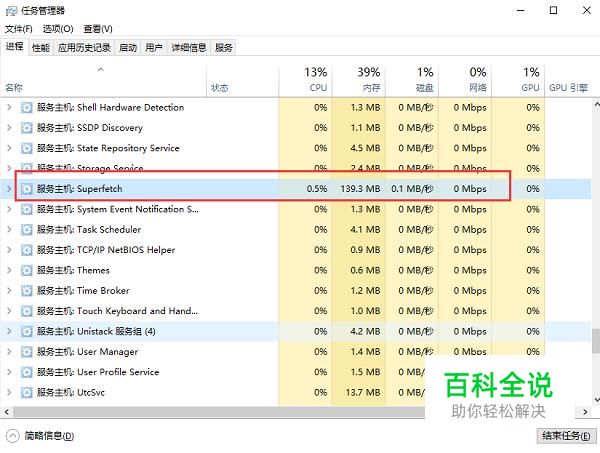Click the UtcSvc service host icon
Viewport: 600px width, 453px height.
(26, 393)
